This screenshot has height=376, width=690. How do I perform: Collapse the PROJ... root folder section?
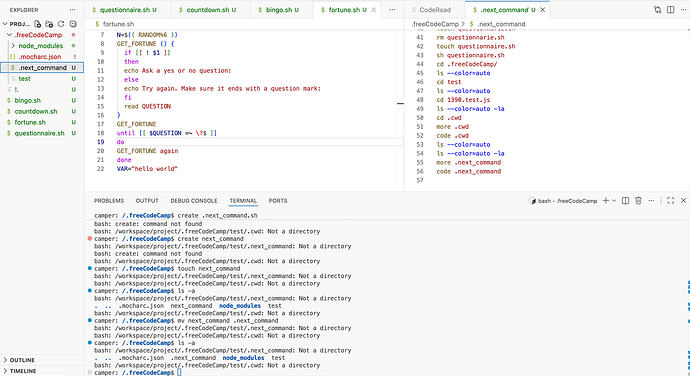point(18,24)
